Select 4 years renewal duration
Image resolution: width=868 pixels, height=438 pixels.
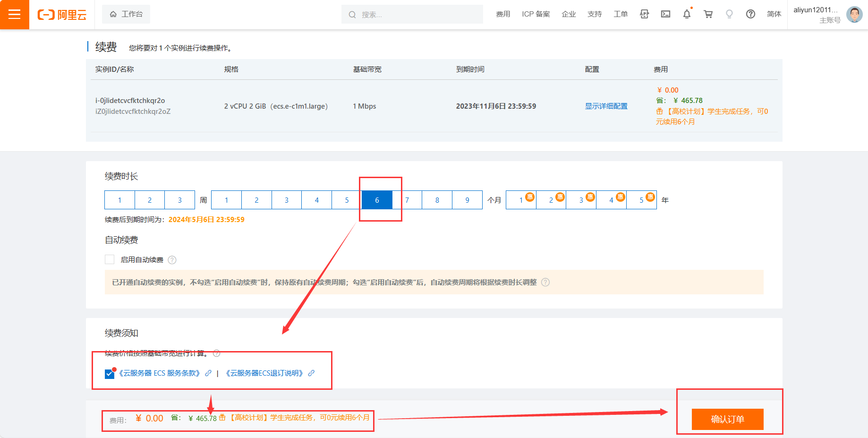click(611, 200)
